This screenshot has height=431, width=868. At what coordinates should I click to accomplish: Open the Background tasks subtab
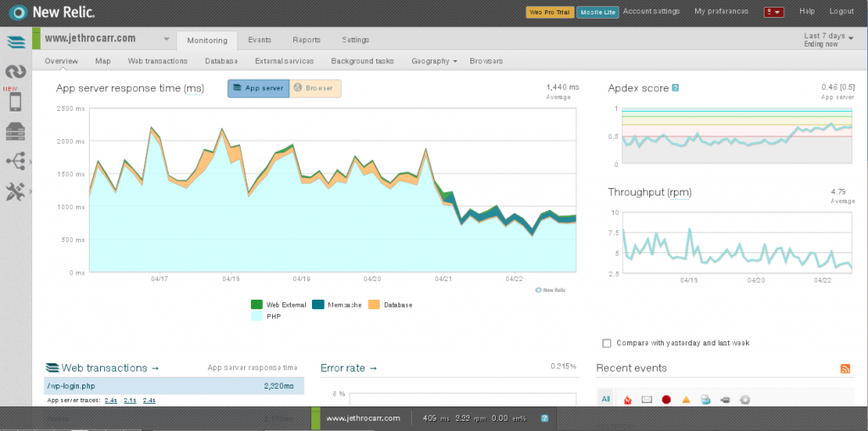tap(362, 62)
